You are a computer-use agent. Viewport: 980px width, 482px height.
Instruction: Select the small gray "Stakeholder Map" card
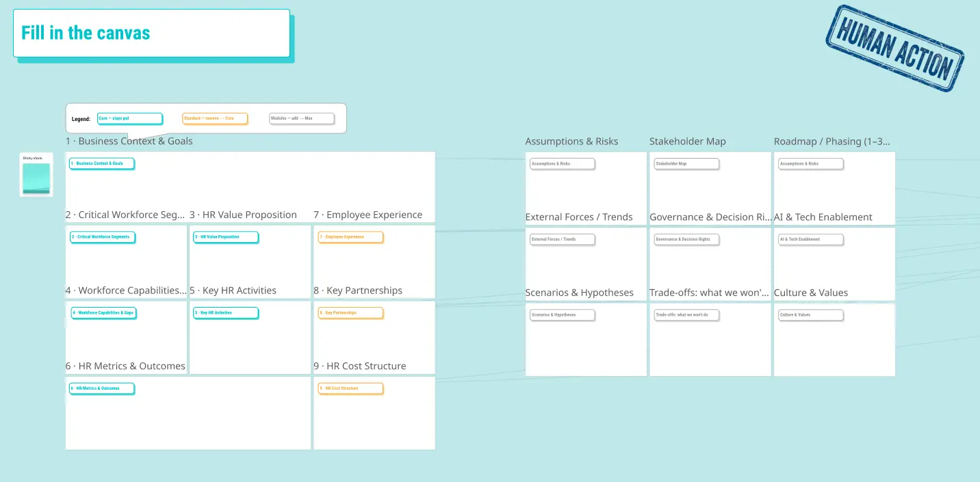click(x=686, y=164)
